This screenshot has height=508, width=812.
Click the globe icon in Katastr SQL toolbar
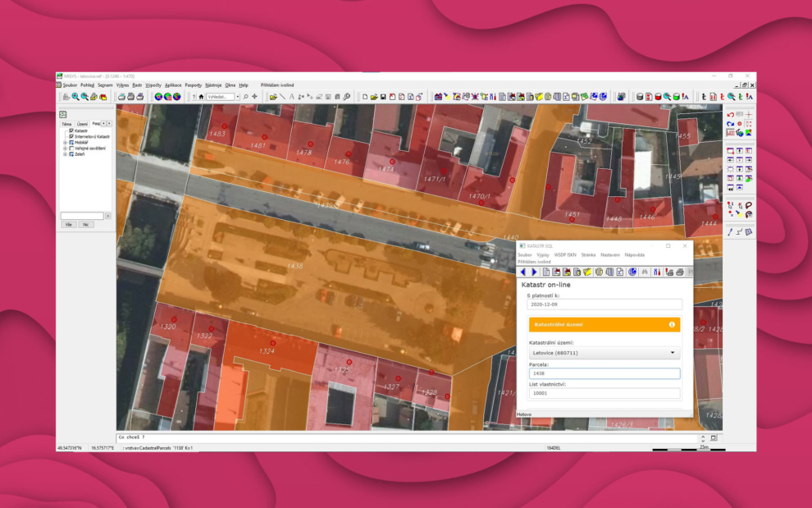click(x=632, y=272)
